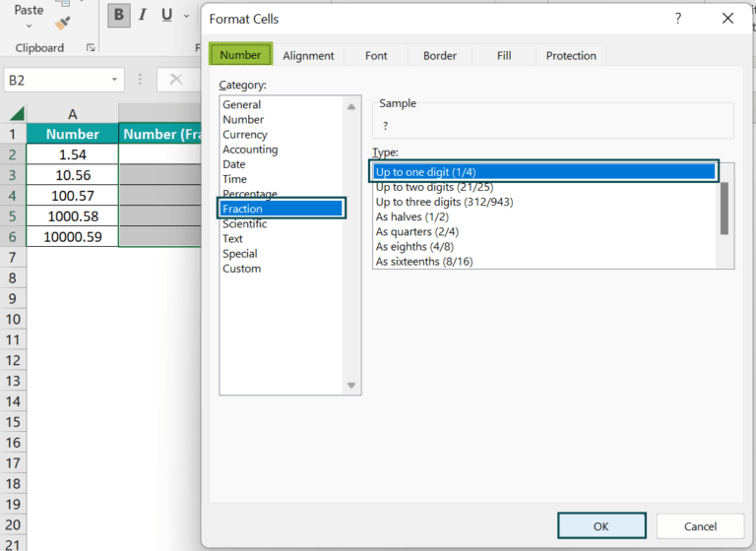
Task: Close the Format Cells dialog
Action: [x=727, y=19]
